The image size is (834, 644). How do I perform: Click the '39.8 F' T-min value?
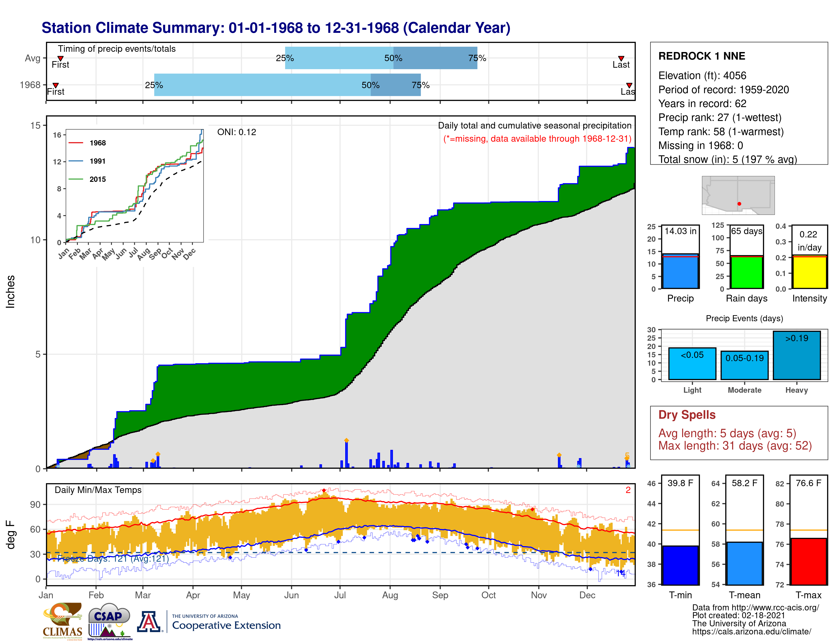click(680, 483)
